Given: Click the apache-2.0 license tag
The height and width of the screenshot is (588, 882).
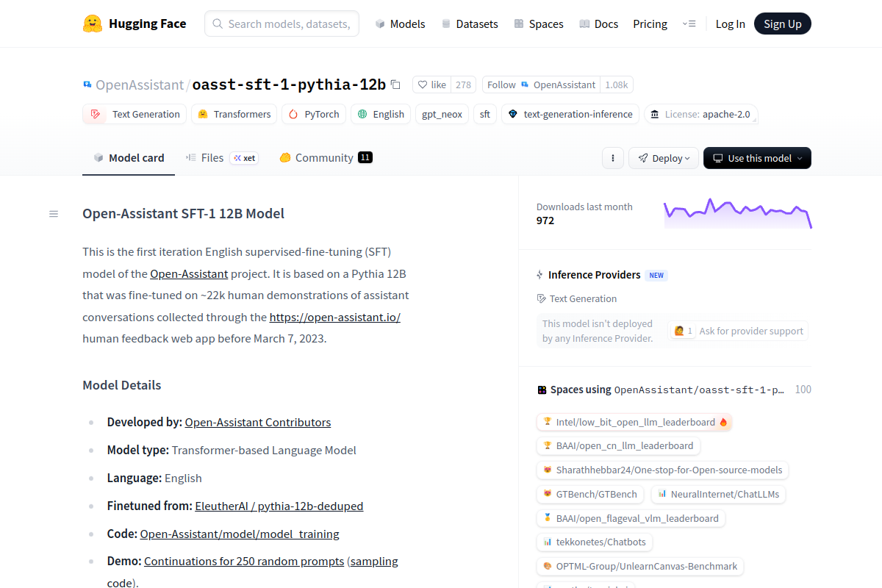Looking at the screenshot, I should (700, 114).
